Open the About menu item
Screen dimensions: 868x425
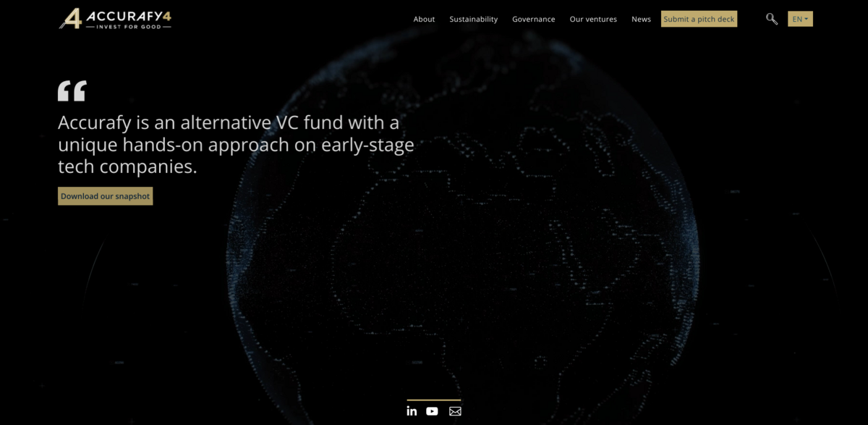(x=424, y=20)
